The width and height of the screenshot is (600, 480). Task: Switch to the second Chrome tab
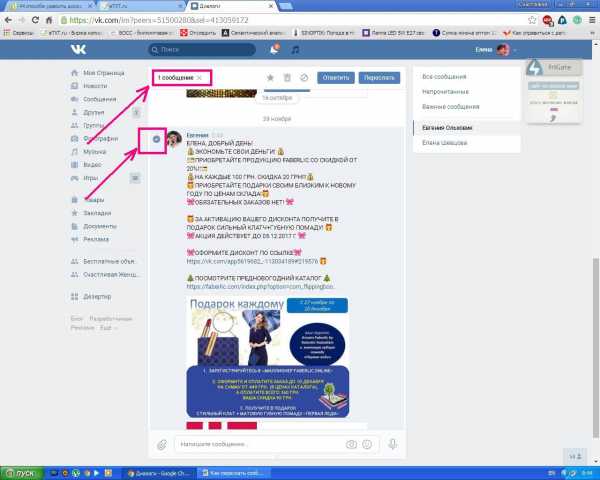142,6
